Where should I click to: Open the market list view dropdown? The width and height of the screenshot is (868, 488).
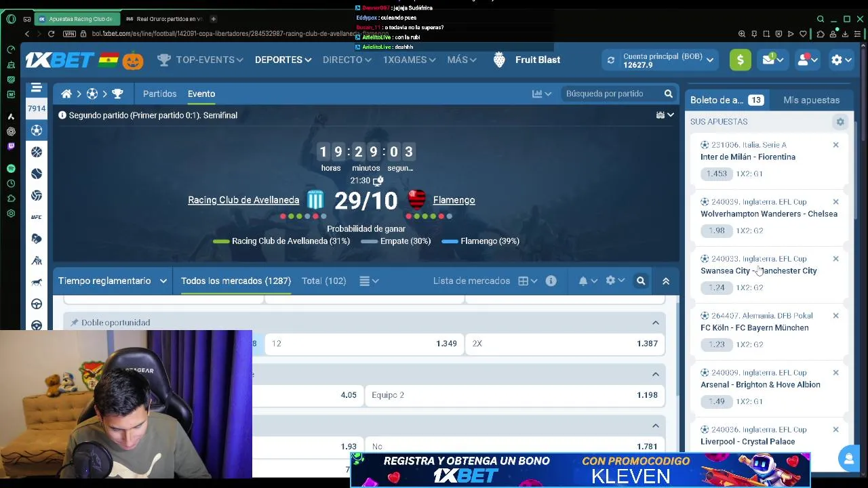coord(369,281)
